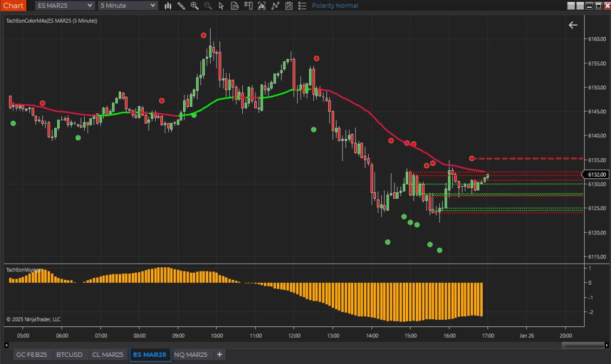Switch to the BTCUSD tab

point(69,354)
